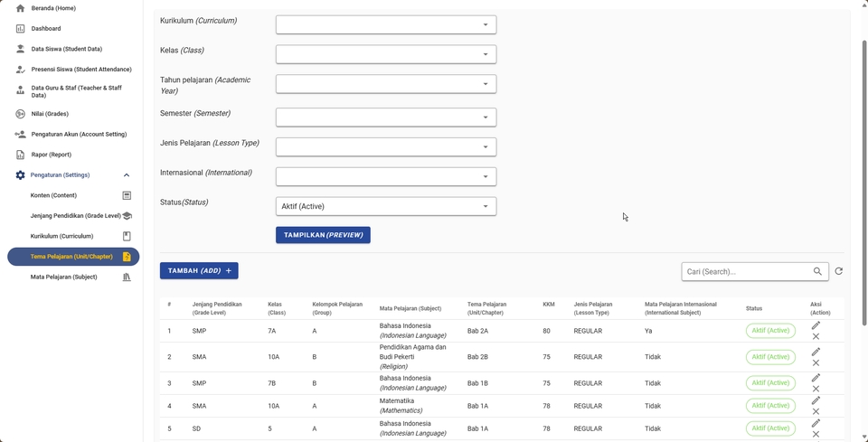Image resolution: width=868 pixels, height=442 pixels.
Task: Open the Internasional (International) dropdown
Action: pos(386,177)
